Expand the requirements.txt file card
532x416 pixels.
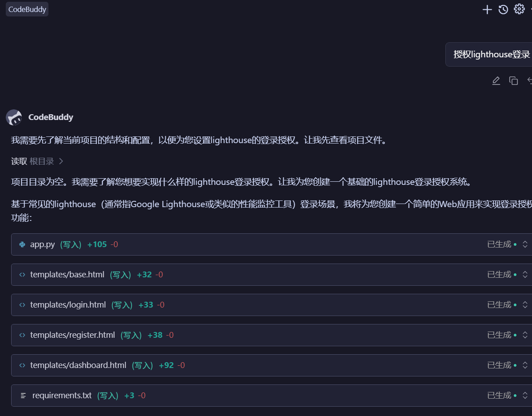[525, 395]
